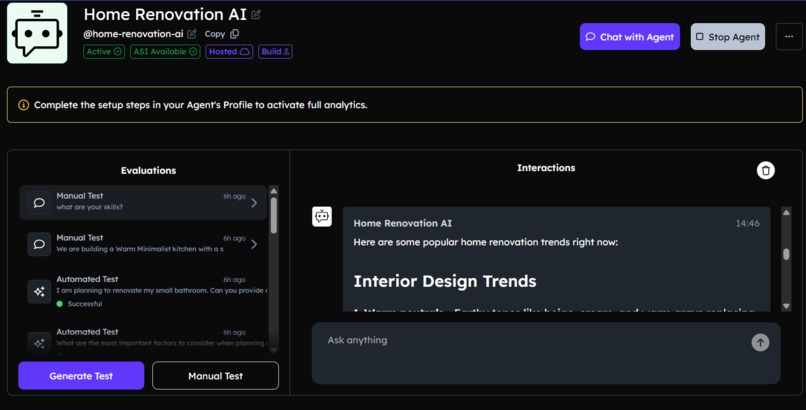Open the 'most important factors' Automated Test

coord(143,339)
